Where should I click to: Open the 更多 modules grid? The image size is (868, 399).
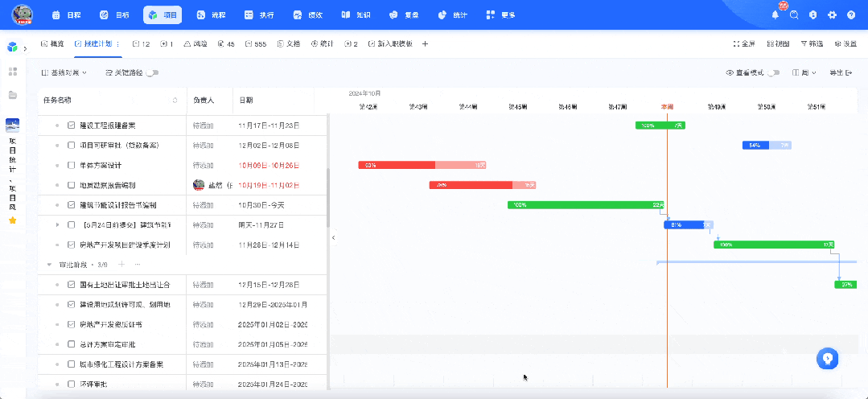501,15
